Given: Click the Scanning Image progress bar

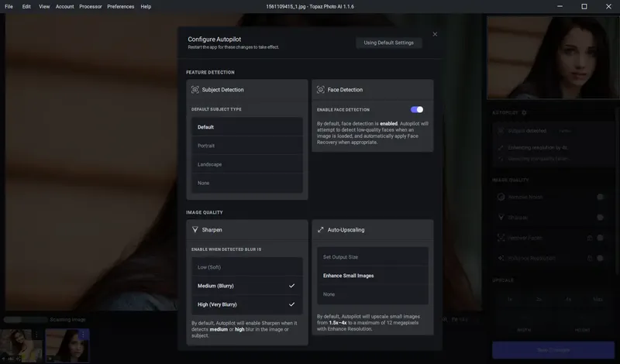Looking at the screenshot, I should click(x=26, y=319).
